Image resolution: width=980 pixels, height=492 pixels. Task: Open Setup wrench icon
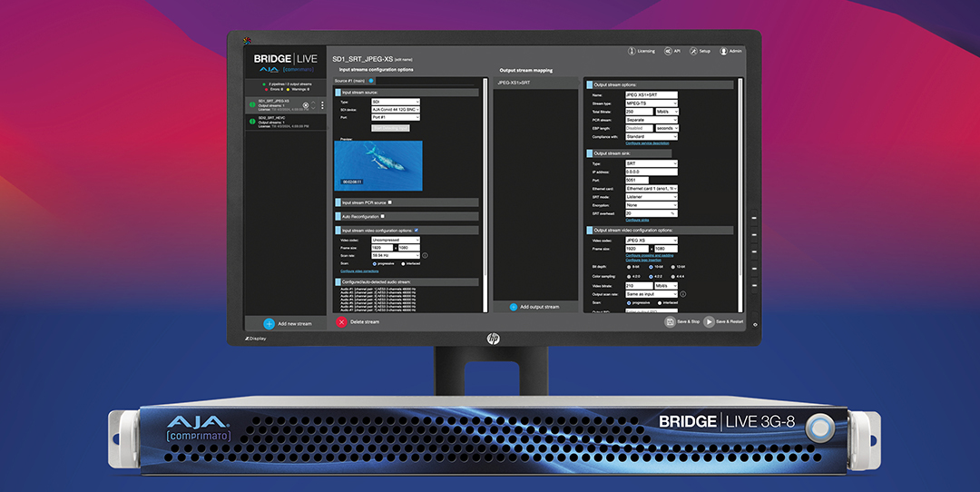693,51
